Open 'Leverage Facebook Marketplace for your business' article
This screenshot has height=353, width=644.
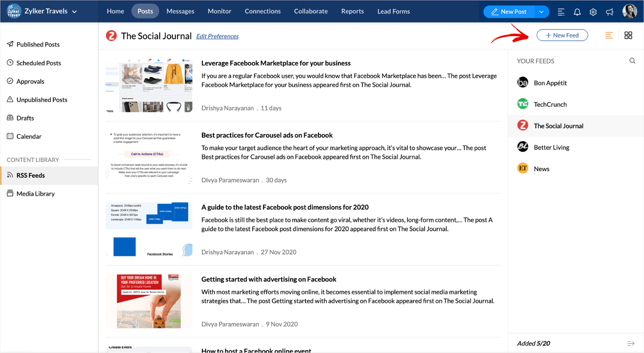click(x=276, y=63)
